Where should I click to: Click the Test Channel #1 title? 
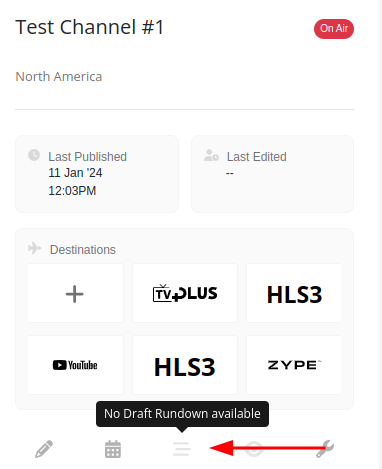click(x=90, y=27)
